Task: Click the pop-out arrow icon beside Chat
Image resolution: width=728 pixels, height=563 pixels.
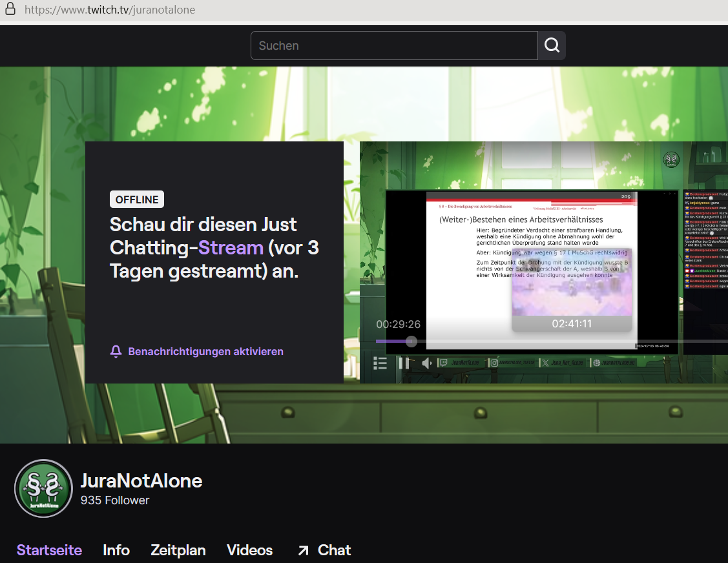Action: point(303,551)
